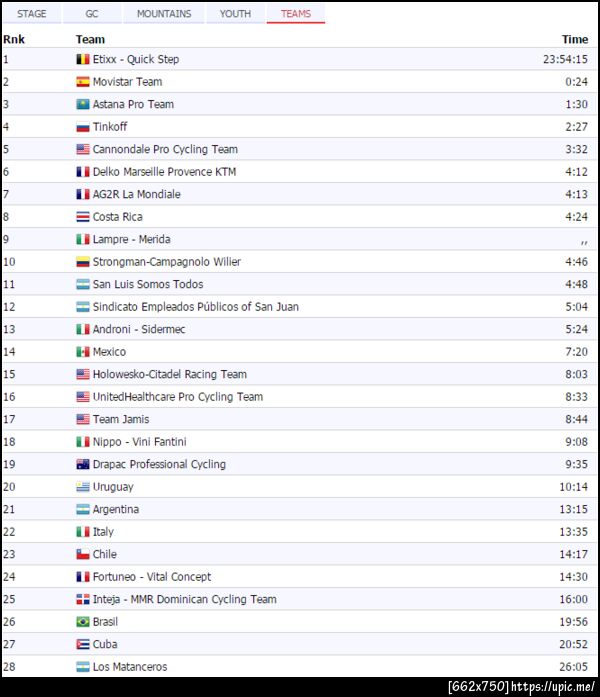Click the Time column header
Image resolution: width=600 pixels, height=697 pixels.
coord(575,40)
